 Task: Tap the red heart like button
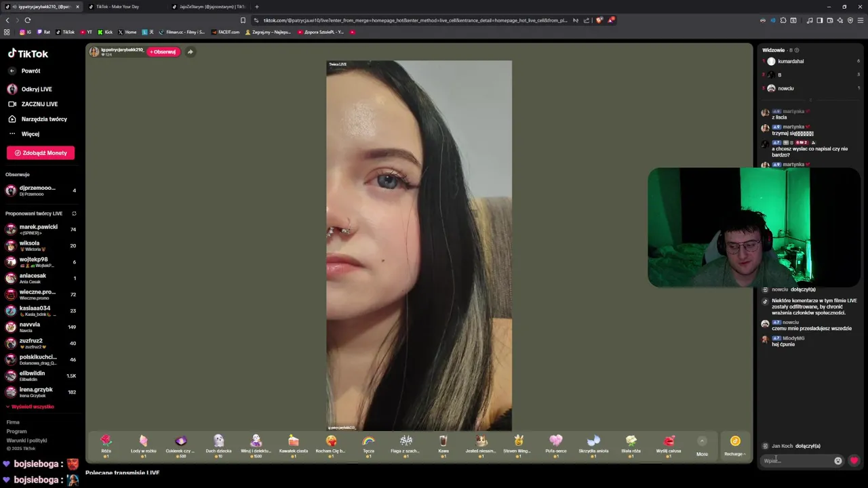(x=854, y=460)
